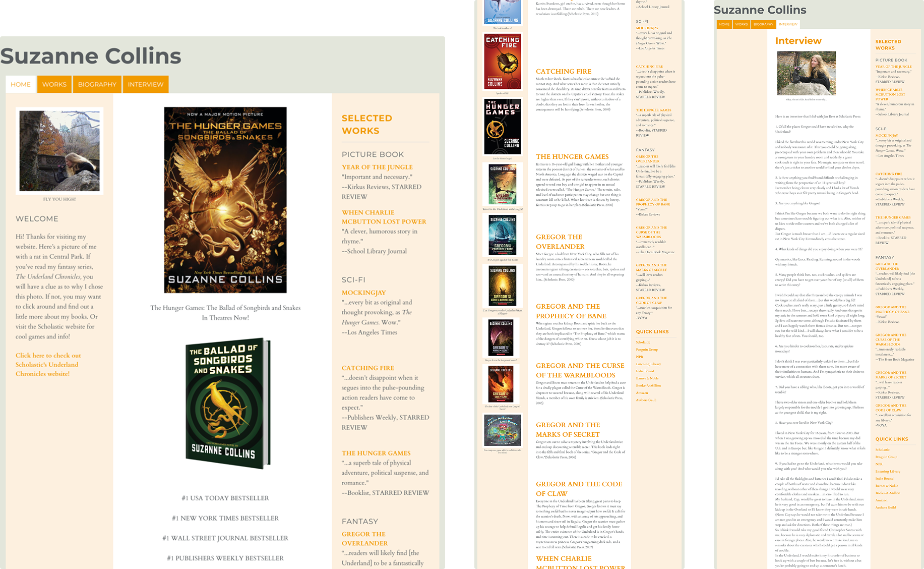Click the Curse of the Warmbloods cover thumbnail
The image size is (924, 569).
click(x=503, y=287)
